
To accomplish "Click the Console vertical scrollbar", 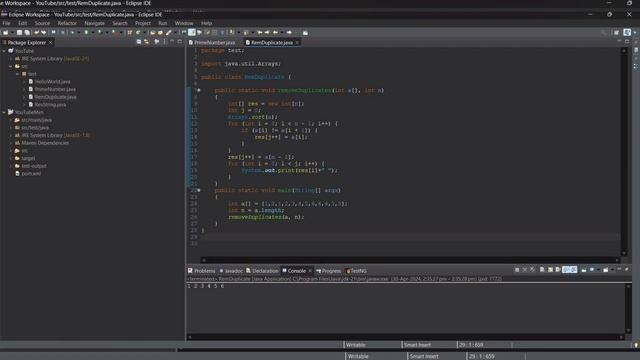I will coord(629,308).
